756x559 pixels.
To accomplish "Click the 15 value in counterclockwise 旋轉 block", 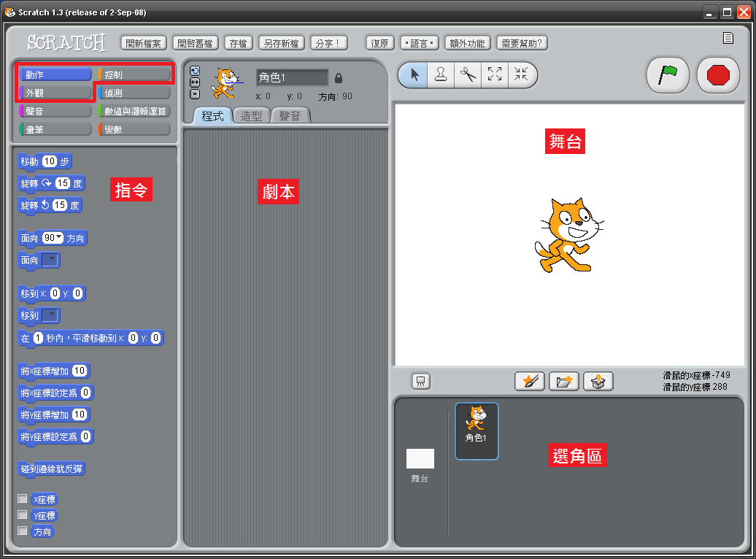I will point(60,205).
